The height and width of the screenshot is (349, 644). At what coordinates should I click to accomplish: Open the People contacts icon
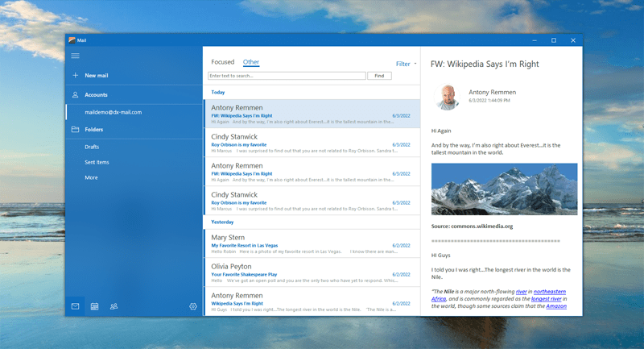114,306
